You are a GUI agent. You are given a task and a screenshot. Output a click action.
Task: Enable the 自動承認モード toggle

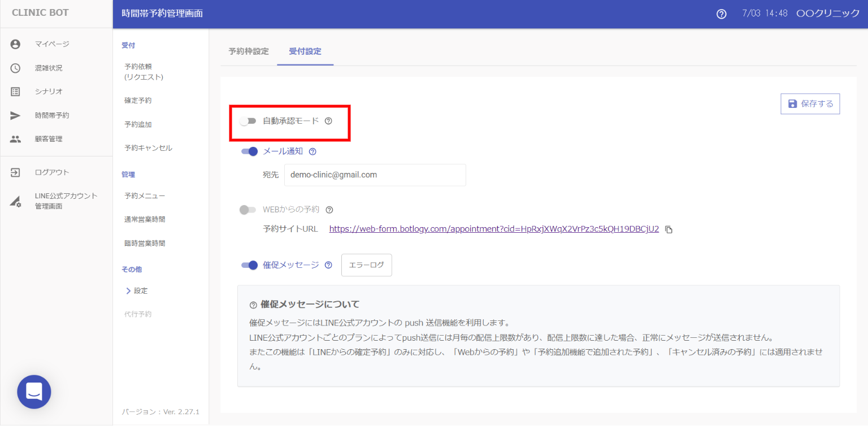[248, 121]
